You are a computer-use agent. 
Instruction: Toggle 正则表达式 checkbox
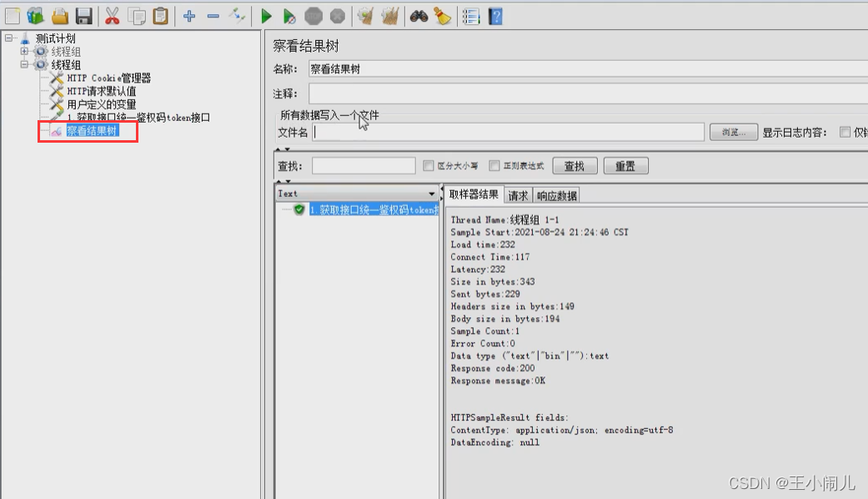tap(494, 165)
